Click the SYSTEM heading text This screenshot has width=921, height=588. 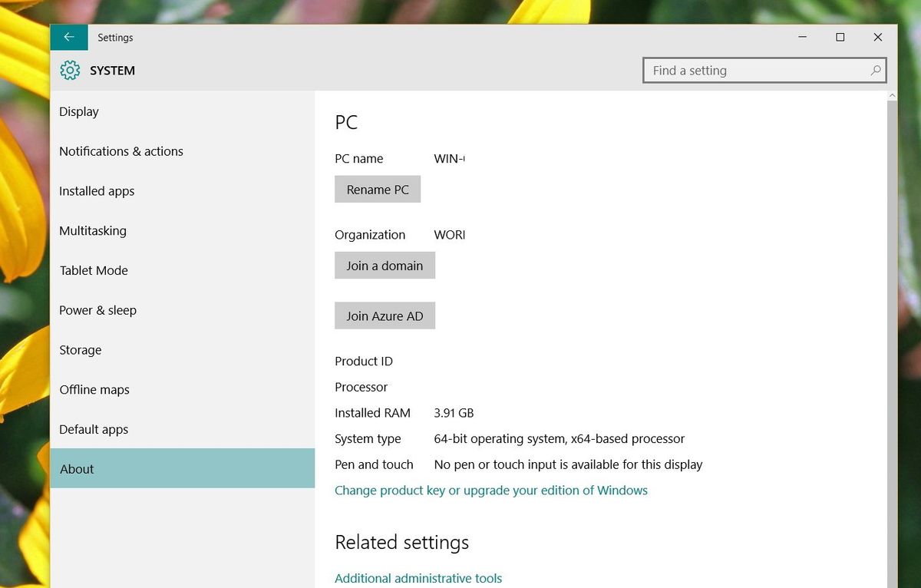tap(112, 71)
